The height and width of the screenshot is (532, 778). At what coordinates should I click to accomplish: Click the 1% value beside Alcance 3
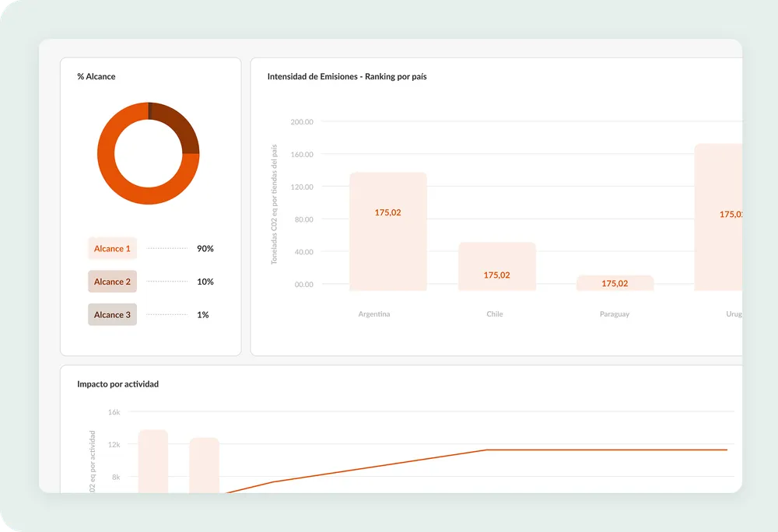[x=202, y=315]
